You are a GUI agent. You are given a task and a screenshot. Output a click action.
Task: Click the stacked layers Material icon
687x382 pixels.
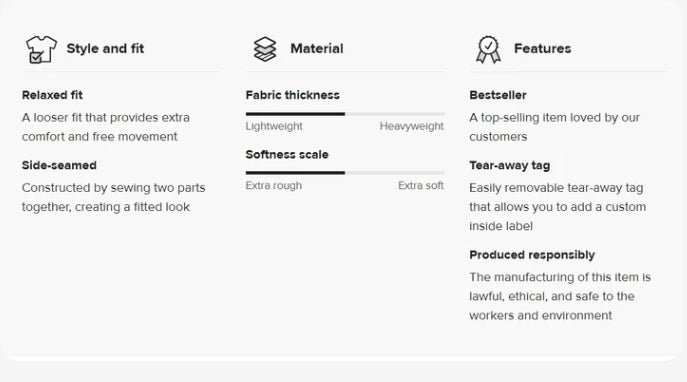coord(265,49)
